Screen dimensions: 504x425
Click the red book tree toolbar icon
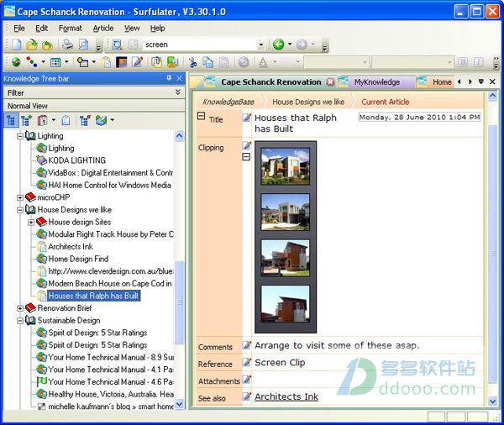click(x=43, y=121)
